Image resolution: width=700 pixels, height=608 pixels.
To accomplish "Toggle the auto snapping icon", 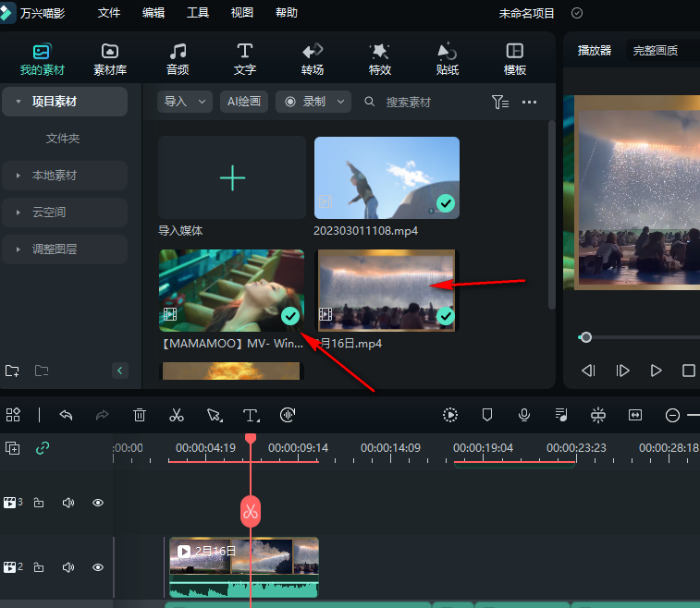I will 598,415.
